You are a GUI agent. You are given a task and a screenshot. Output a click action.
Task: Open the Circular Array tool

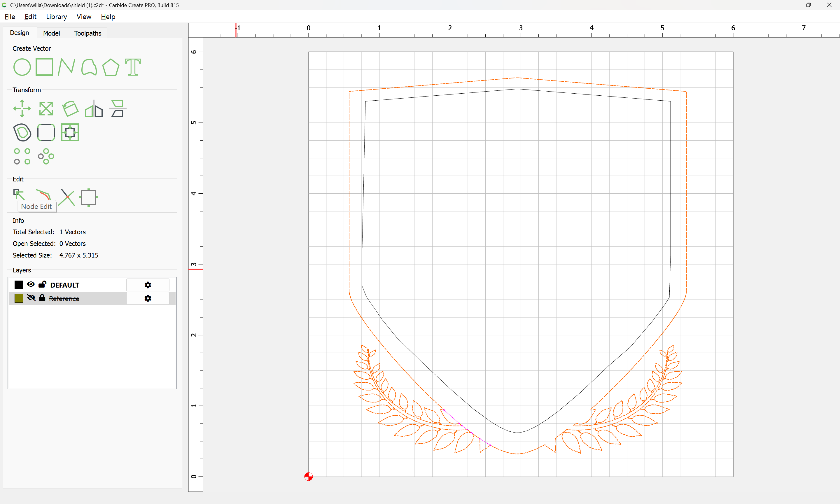tap(46, 156)
